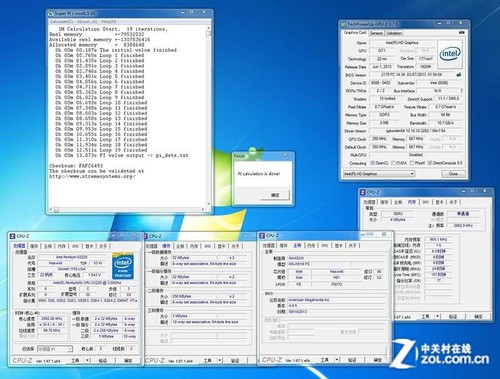500x379 pixels.
Task: Open the processor selection dropdown in CPU-Z
Action: (x=54, y=349)
